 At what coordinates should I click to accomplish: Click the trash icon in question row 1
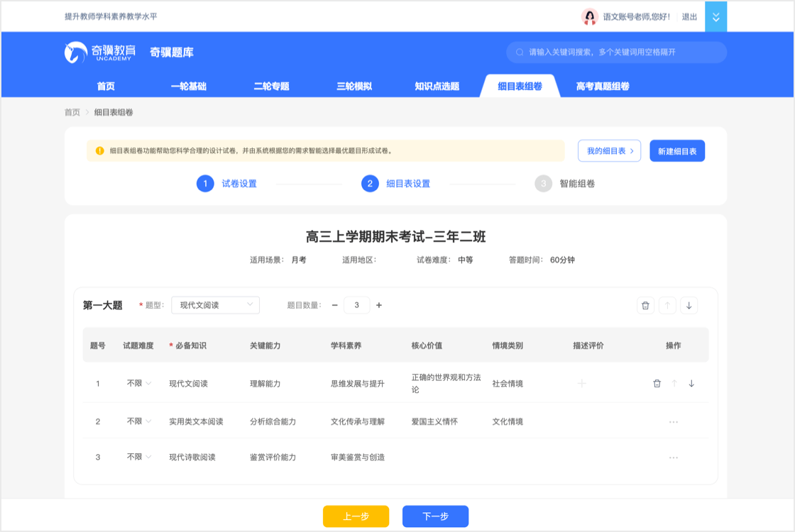click(657, 384)
